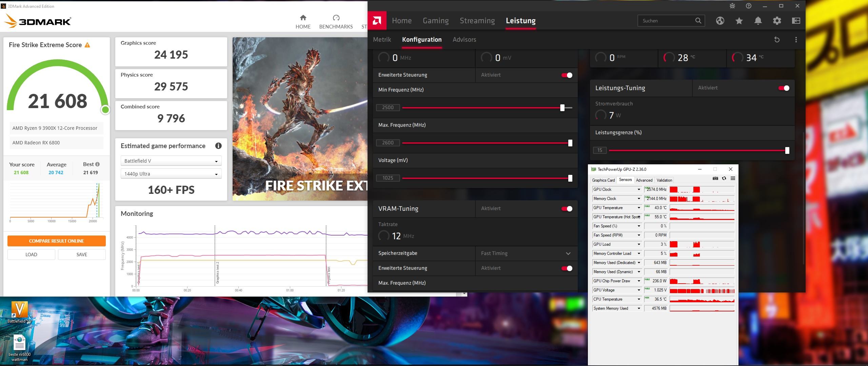Click the Fire Strike Extreme artwork thumbnail
Viewport: 868px width, 366px height.
pyautogui.click(x=300, y=119)
